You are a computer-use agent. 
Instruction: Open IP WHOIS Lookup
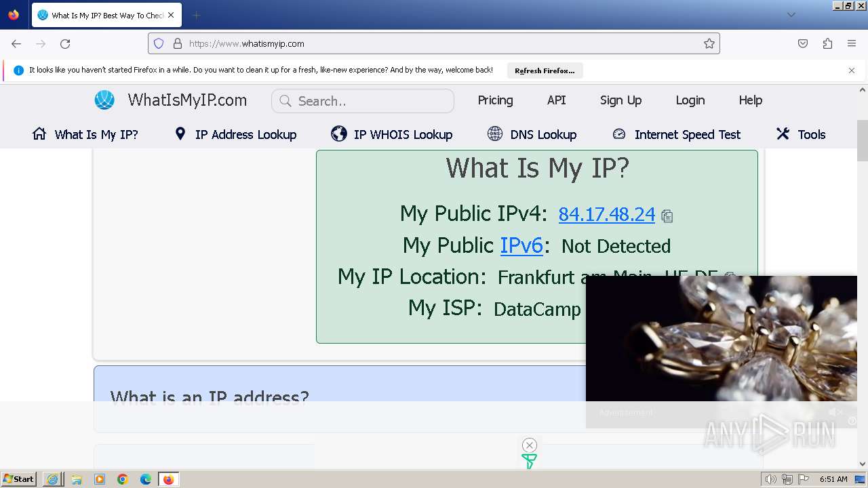point(391,134)
